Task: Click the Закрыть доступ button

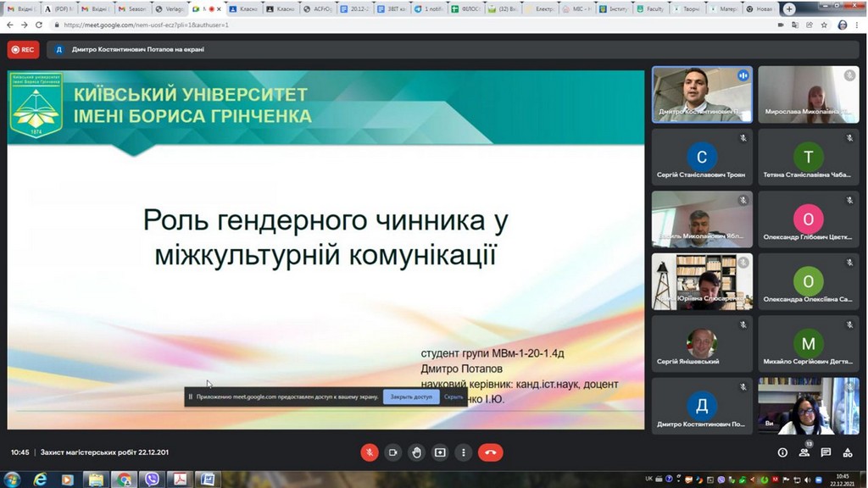Action: 411,396
